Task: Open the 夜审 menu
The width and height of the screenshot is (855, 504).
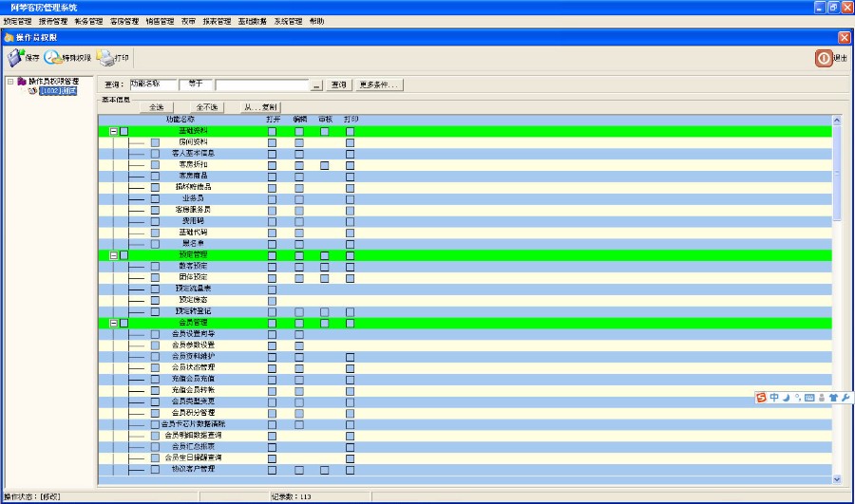Action: tap(188, 21)
